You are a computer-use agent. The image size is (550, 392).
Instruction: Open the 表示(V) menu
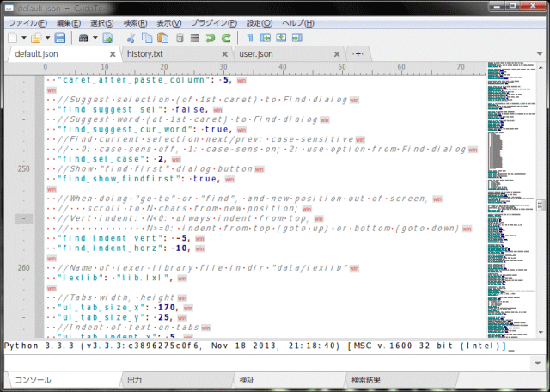pyautogui.click(x=168, y=23)
